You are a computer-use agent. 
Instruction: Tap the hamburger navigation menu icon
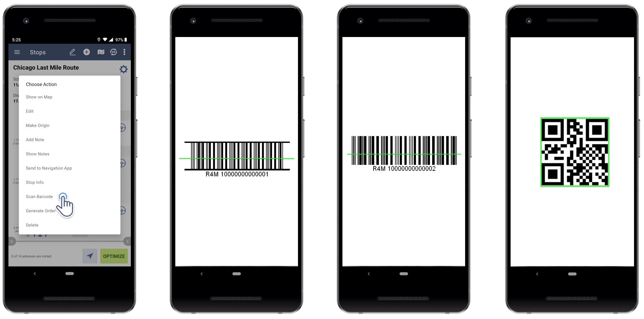click(x=16, y=52)
